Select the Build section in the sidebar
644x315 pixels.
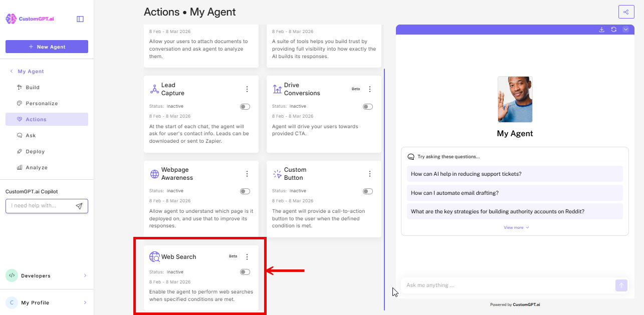[32, 87]
